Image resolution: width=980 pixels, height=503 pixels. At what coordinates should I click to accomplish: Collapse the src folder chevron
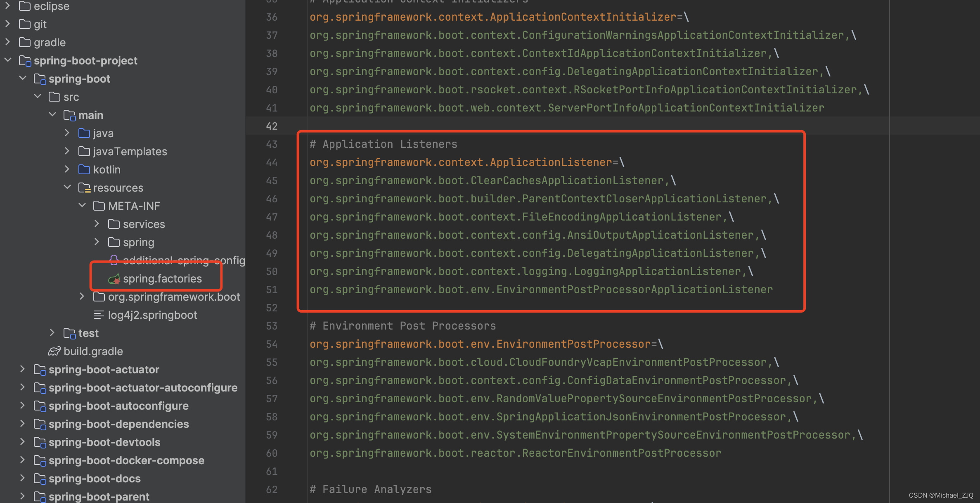tap(38, 97)
